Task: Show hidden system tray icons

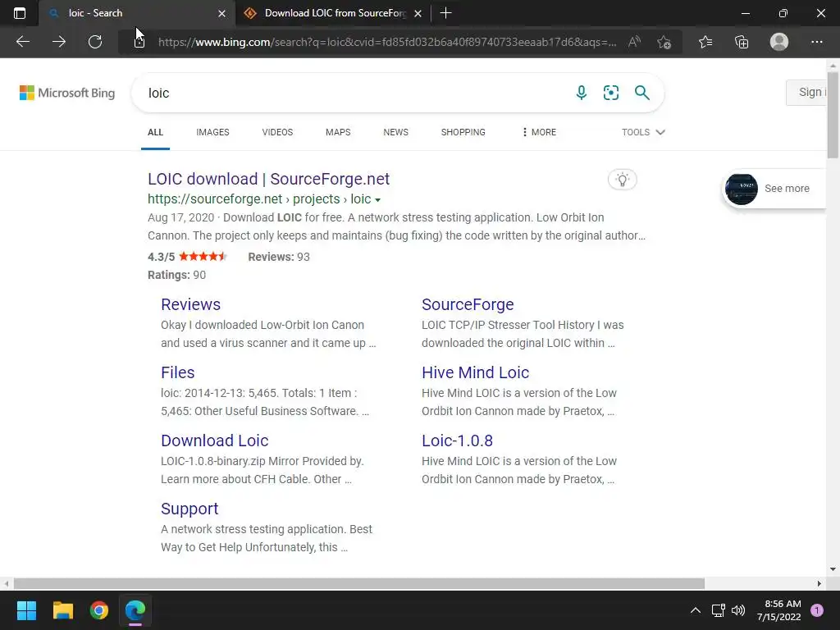Action: click(696, 610)
